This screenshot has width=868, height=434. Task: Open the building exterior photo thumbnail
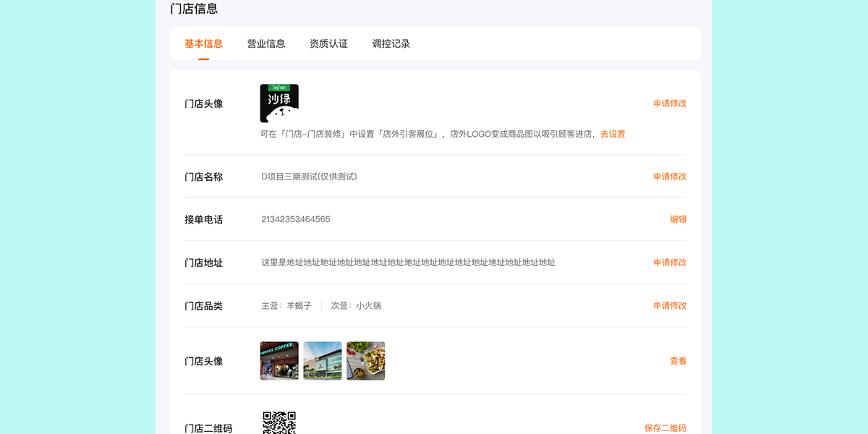pyautogui.click(x=323, y=361)
